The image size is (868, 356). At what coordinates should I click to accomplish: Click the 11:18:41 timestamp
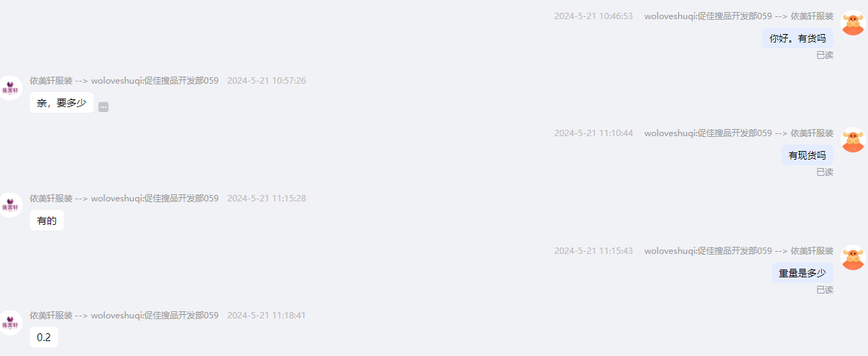pyautogui.click(x=266, y=316)
